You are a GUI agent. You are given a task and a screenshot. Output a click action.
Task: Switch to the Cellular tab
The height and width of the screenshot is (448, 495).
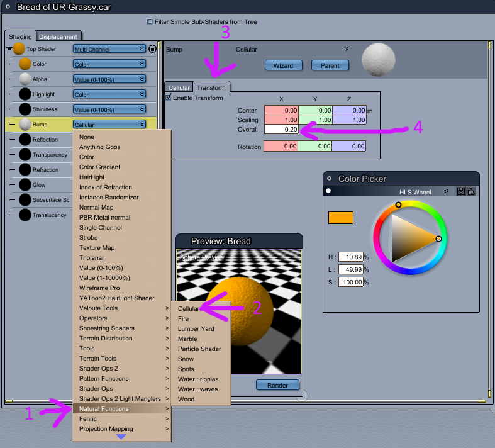(179, 87)
